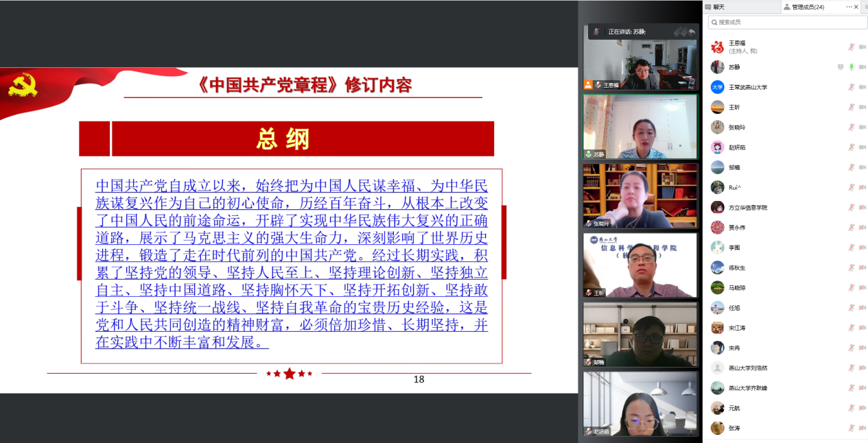Image resolution: width=868 pixels, height=443 pixels.
Task: Close the members panel with the X
Action: tap(856, 7)
